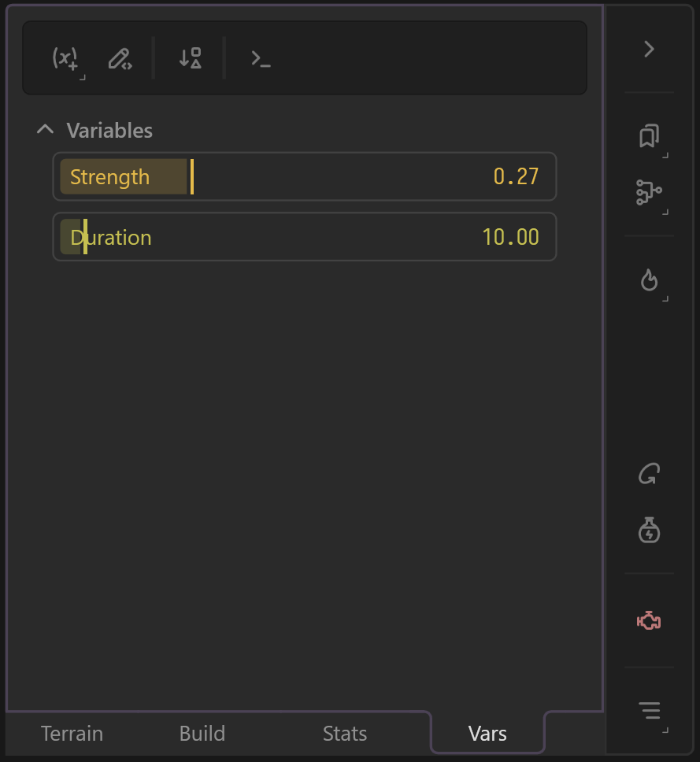This screenshot has width=700, height=762.
Task: Open the Stats tab
Action: point(345,734)
